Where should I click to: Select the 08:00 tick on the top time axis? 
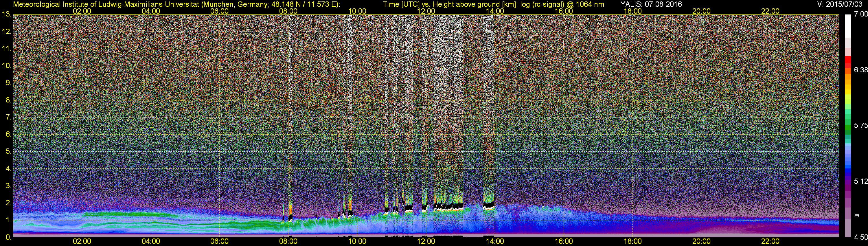point(288,11)
